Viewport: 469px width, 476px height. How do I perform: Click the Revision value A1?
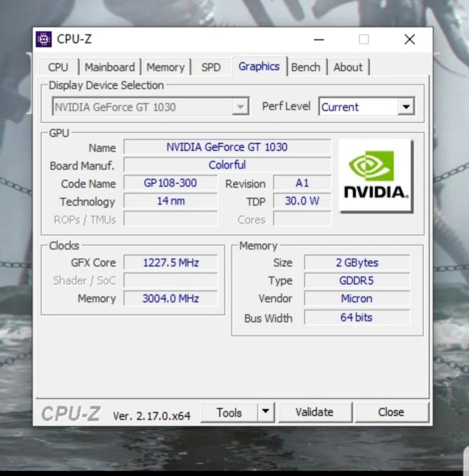point(302,183)
